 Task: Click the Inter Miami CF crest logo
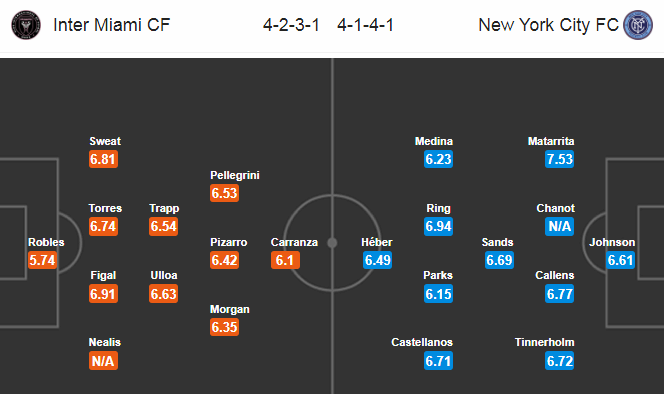[x=26, y=25]
